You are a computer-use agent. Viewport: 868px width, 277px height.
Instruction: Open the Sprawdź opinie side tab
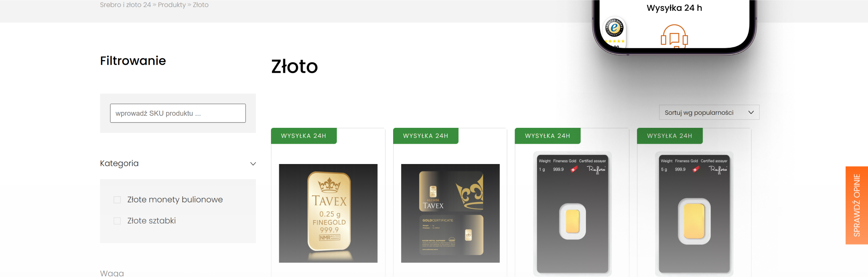[857, 205]
